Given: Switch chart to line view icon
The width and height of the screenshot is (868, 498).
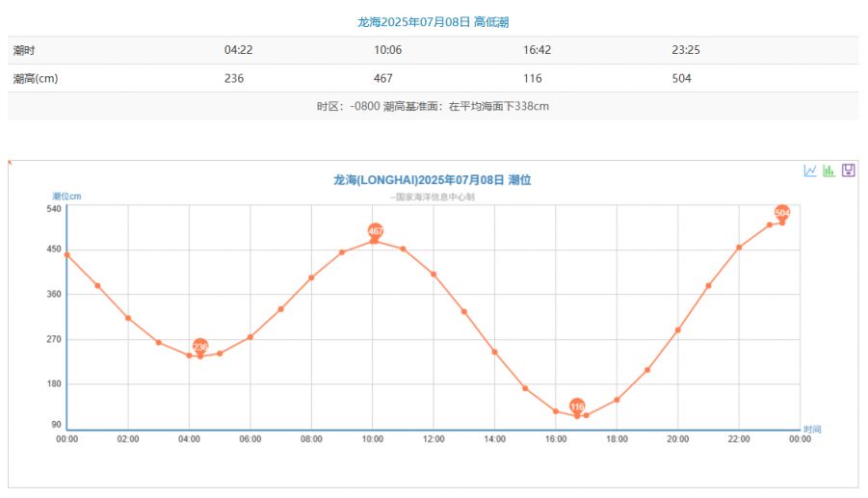Looking at the screenshot, I should point(810,170).
